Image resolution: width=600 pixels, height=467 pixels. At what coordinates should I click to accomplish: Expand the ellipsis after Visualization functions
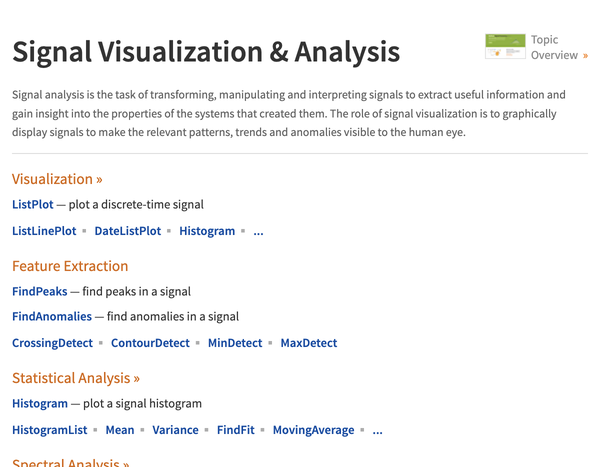pos(258,232)
